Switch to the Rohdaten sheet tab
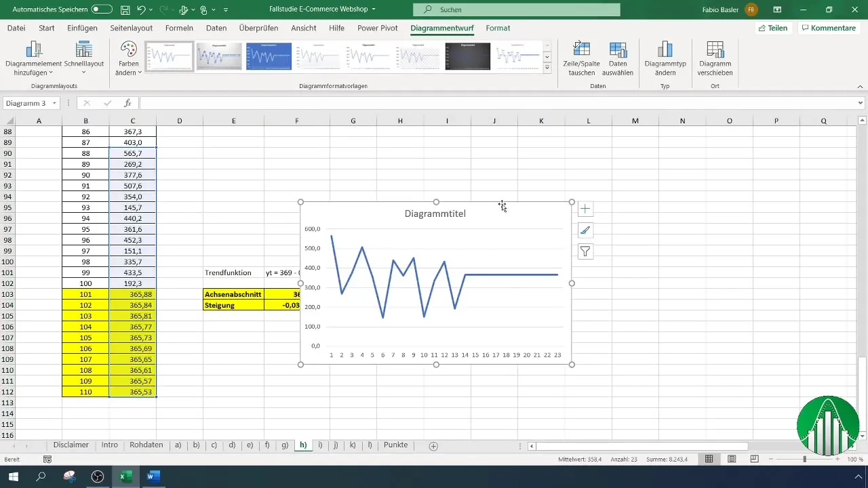 [146, 445]
